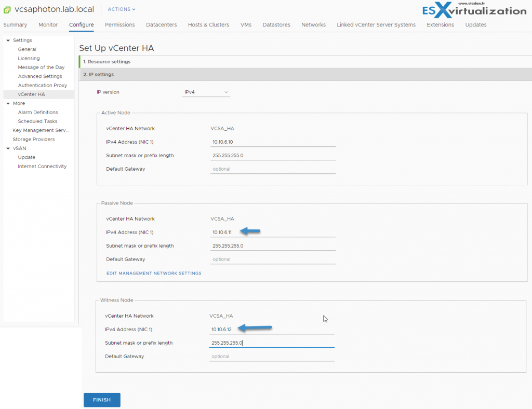The image size is (532, 409).
Task: Open Authentication Proxy settings
Action: [x=43, y=85]
